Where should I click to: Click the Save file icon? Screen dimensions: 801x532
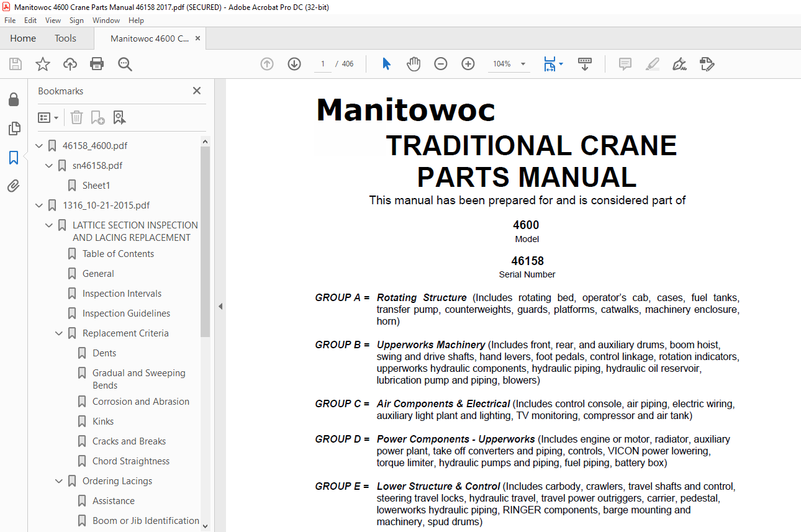coord(16,64)
